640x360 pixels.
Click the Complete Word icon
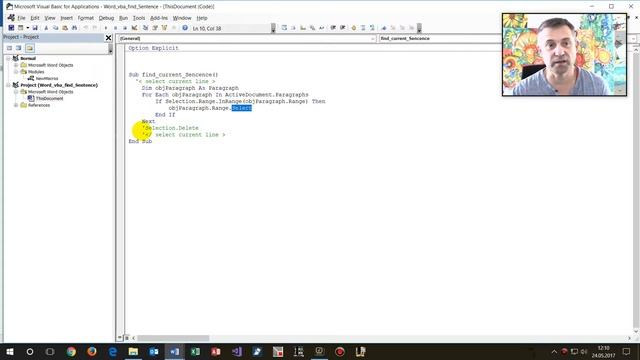(x=322, y=28)
